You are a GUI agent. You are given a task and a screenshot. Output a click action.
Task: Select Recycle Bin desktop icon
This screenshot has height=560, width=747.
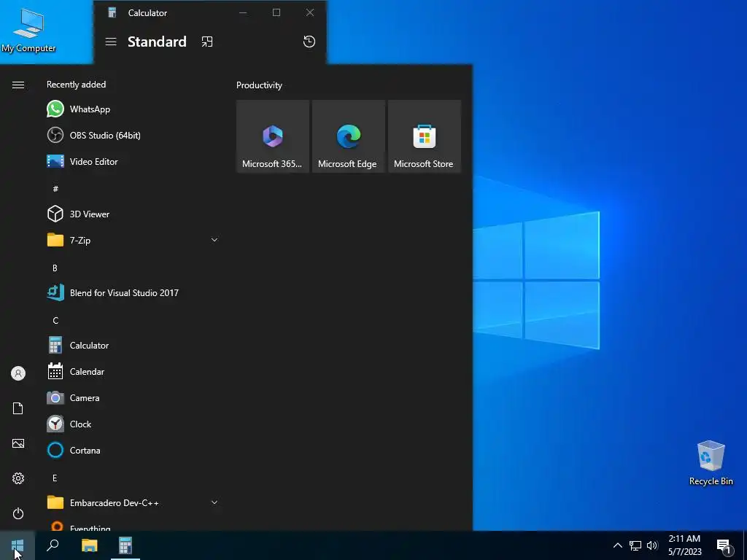click(711, 463)
